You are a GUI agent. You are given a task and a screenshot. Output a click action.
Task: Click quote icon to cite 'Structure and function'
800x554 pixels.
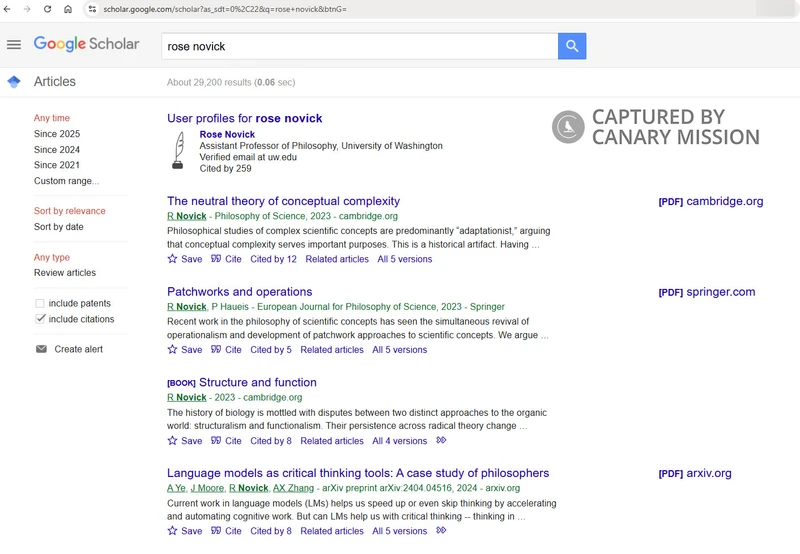coord(216,440)
